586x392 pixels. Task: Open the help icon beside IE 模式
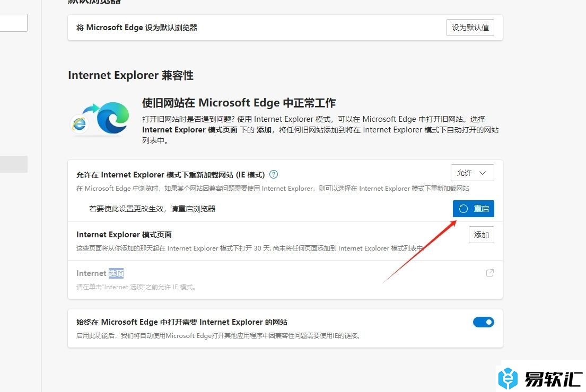click(274, 174)
